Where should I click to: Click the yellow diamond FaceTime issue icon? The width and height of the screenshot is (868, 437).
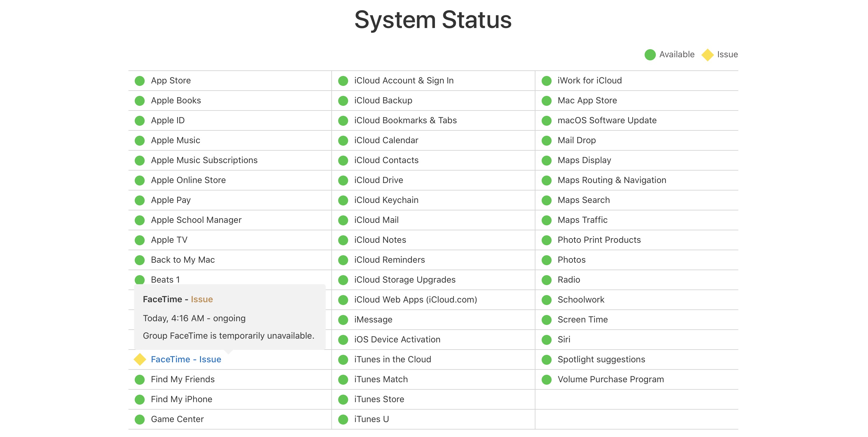coord(139,359)
